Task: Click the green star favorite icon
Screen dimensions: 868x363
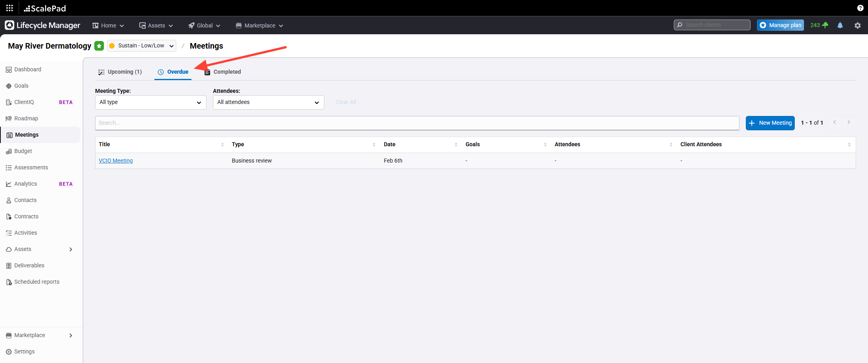Action: coord(99,46)
